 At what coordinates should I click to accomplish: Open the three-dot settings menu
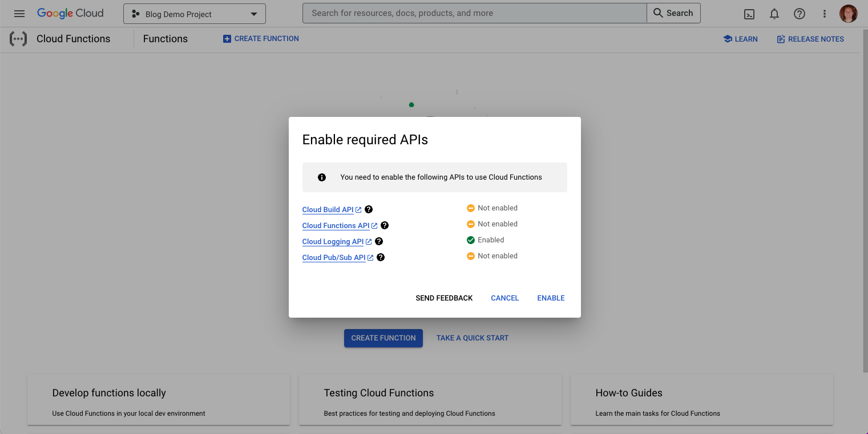(825, 14)
